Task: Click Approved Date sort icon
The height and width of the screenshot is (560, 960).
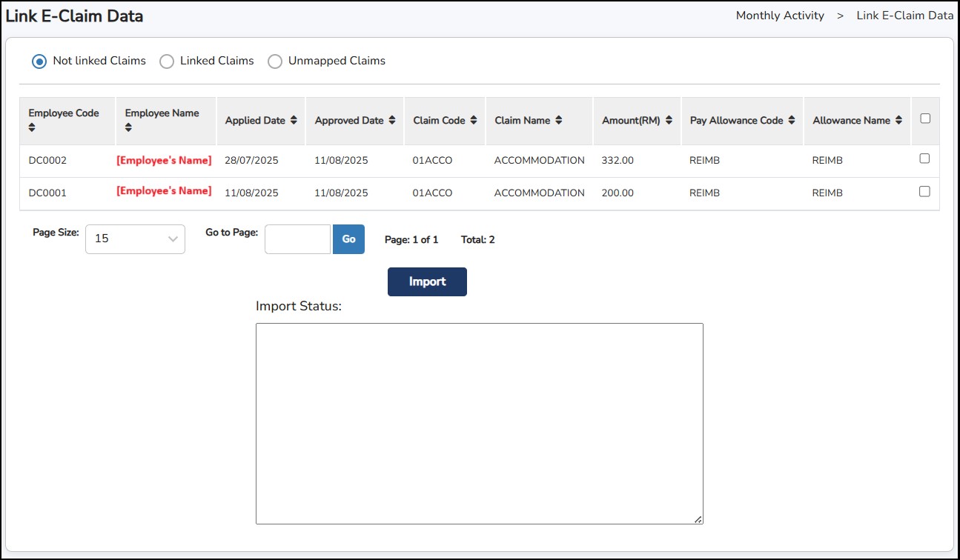Action: tap(392, 120)
